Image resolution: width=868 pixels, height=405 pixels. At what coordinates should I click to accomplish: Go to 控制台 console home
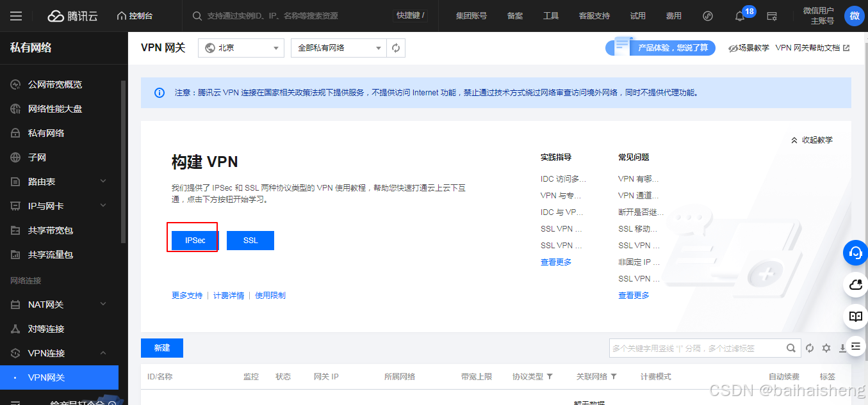135,16
